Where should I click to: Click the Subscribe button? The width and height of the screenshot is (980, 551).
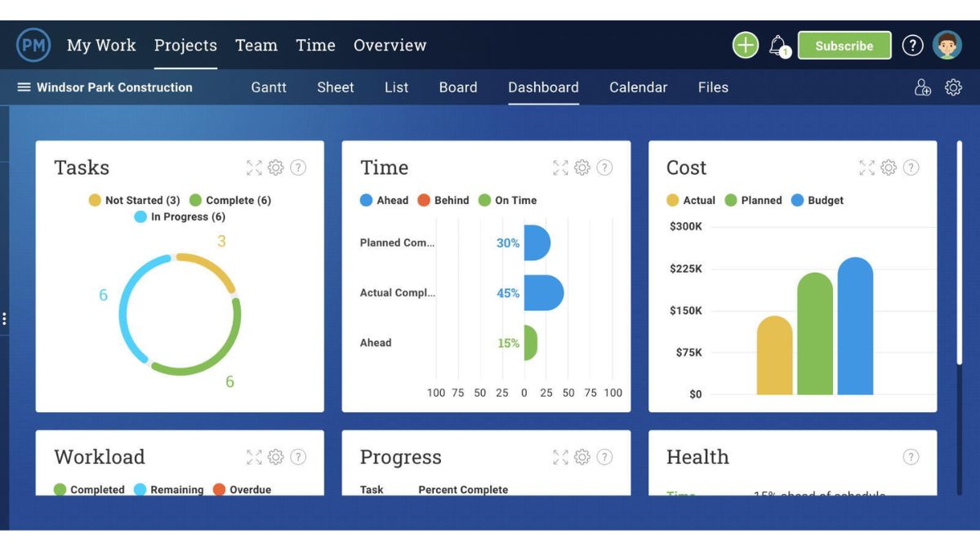click(844, 46)
